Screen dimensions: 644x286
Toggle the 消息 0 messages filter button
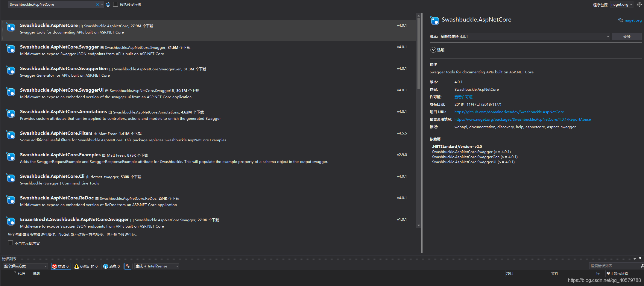pos(111,266)
